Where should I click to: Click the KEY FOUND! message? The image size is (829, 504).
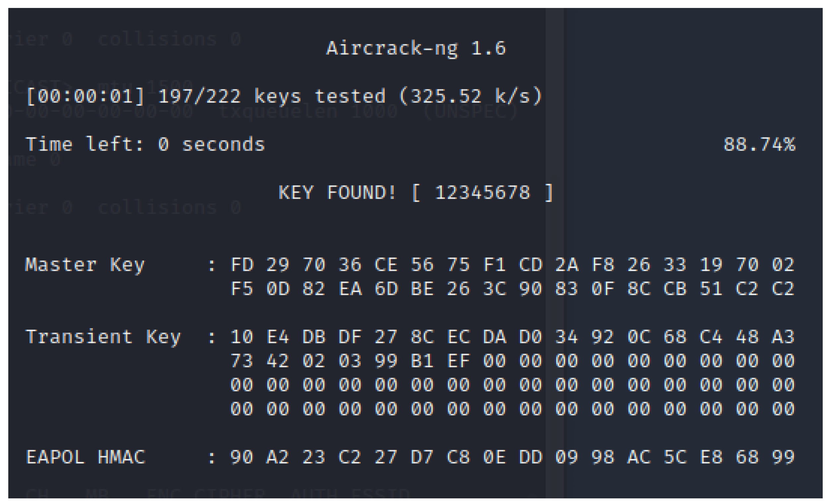click(337, 193)
